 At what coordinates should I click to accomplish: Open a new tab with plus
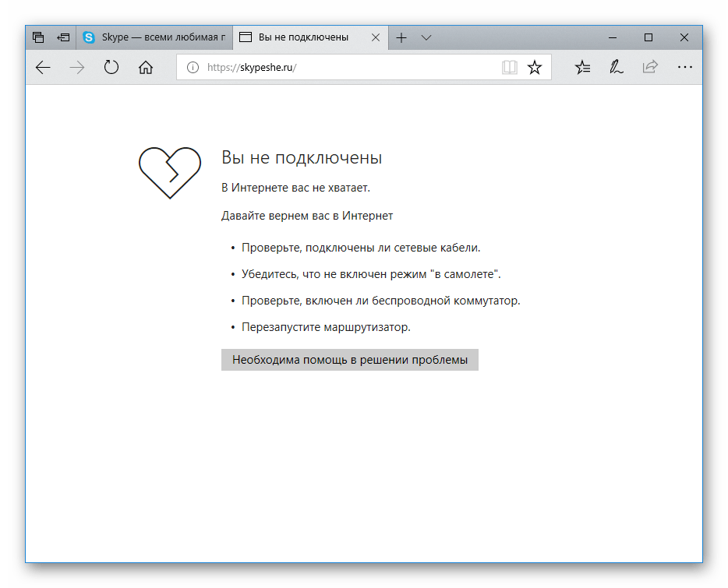[401, 37]
